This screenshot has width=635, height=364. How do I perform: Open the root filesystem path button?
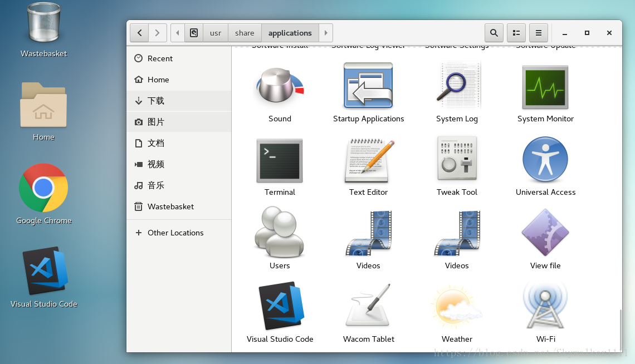pos(194,33)
